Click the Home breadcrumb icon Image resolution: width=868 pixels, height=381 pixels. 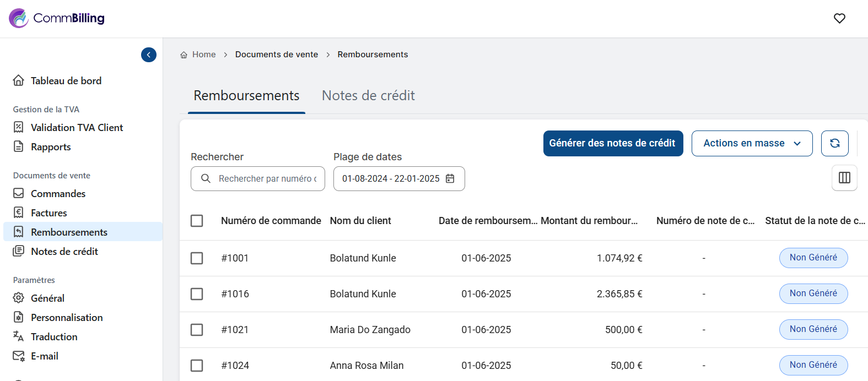coord(184,55)
